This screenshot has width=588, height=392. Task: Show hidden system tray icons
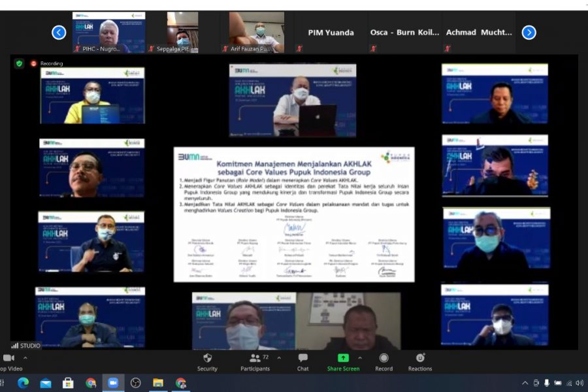tap(524, 383)
